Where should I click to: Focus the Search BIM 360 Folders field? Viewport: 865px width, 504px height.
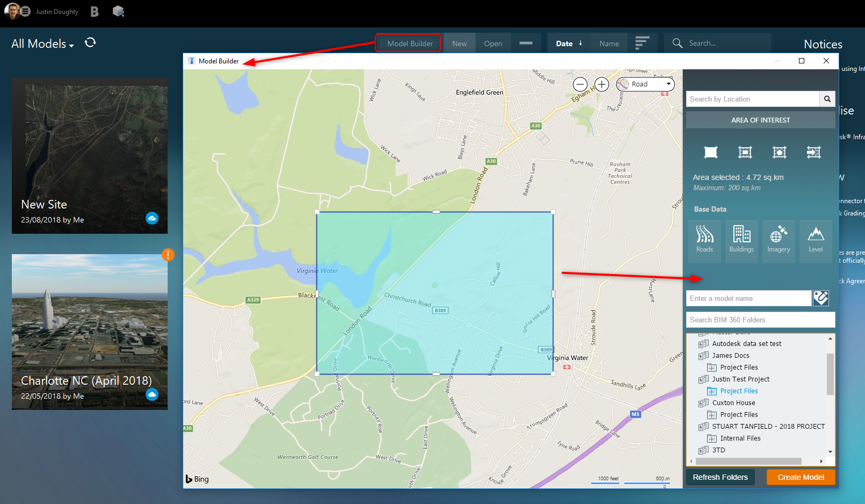(761, 320)
